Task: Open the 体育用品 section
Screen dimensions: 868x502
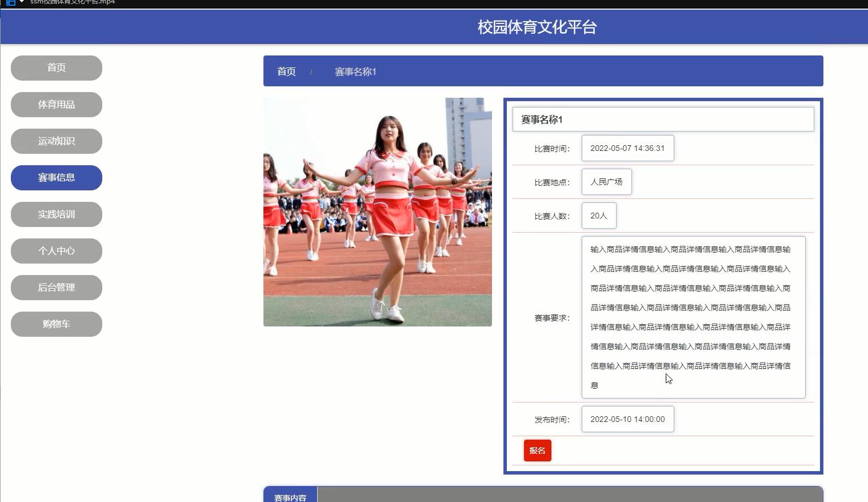Action: click(56, 104)
